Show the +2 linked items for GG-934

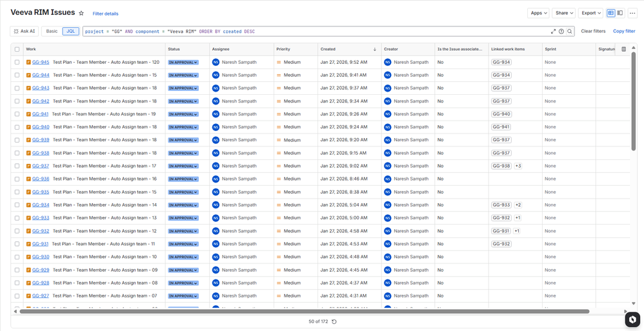[x=518, y=205]
